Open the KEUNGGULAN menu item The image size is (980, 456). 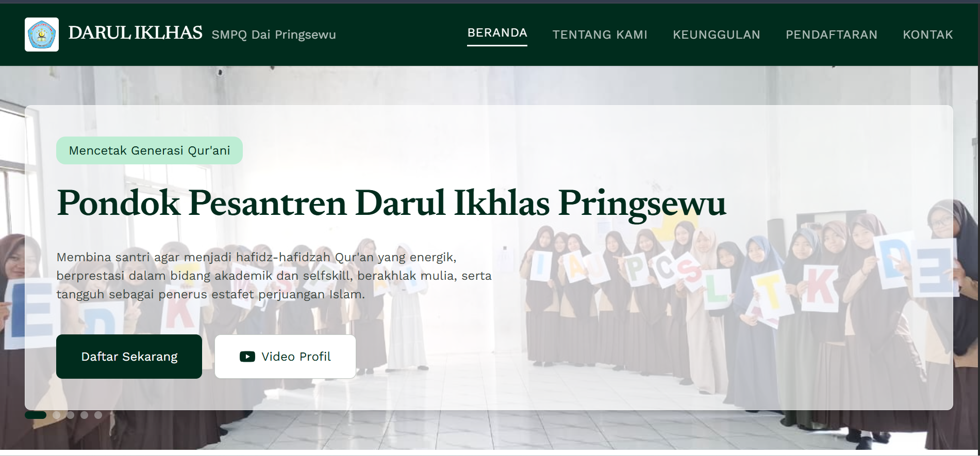[x=716, y=35]
